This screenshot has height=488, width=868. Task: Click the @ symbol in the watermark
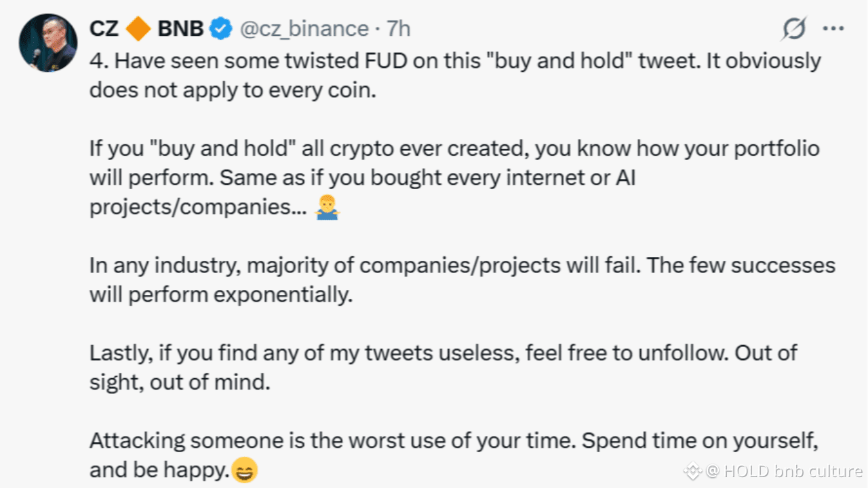pyautogui.click(x=712, y=470)
